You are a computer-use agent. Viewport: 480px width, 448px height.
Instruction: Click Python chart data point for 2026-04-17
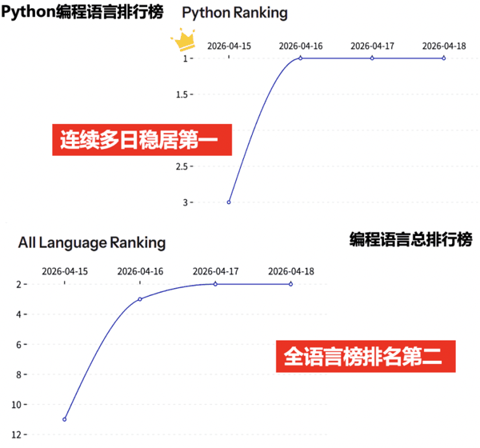tap(372, 58)
